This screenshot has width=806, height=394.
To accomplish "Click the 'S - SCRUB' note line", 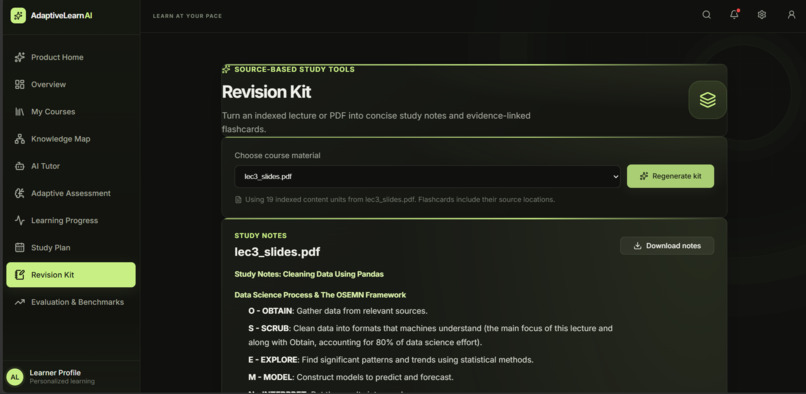I will click(430, 335).
